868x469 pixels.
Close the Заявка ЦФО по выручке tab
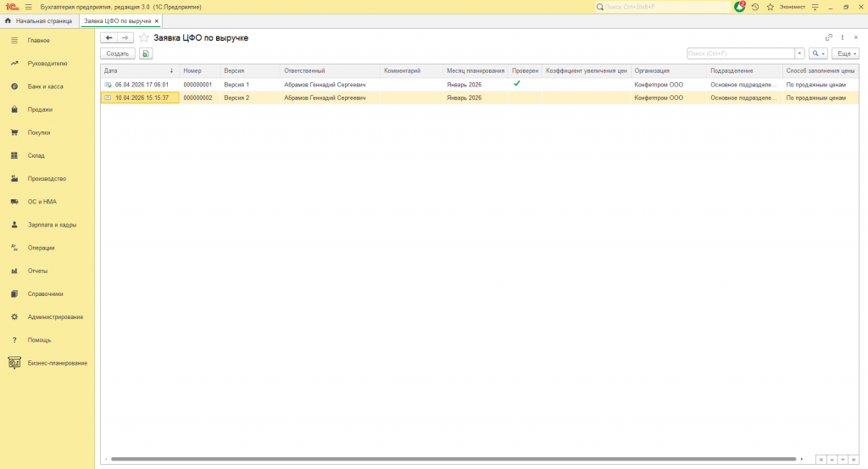pyautogui.click(x=157, y=21)
